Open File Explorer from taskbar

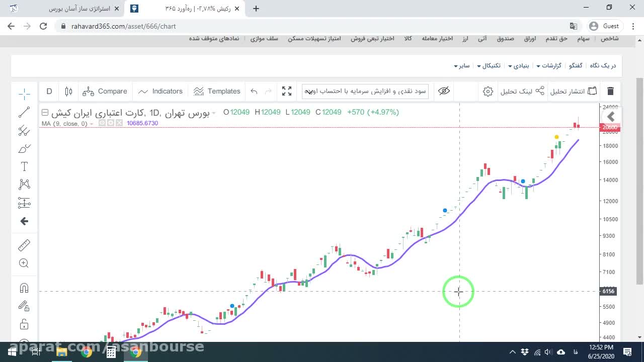click(x=62, y=352)
